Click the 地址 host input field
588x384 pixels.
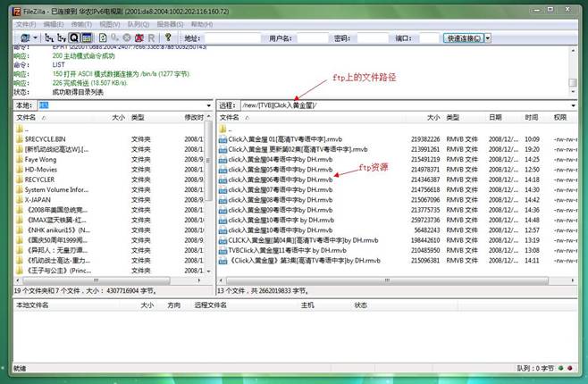pyautogui.click(x=232, y=38)
